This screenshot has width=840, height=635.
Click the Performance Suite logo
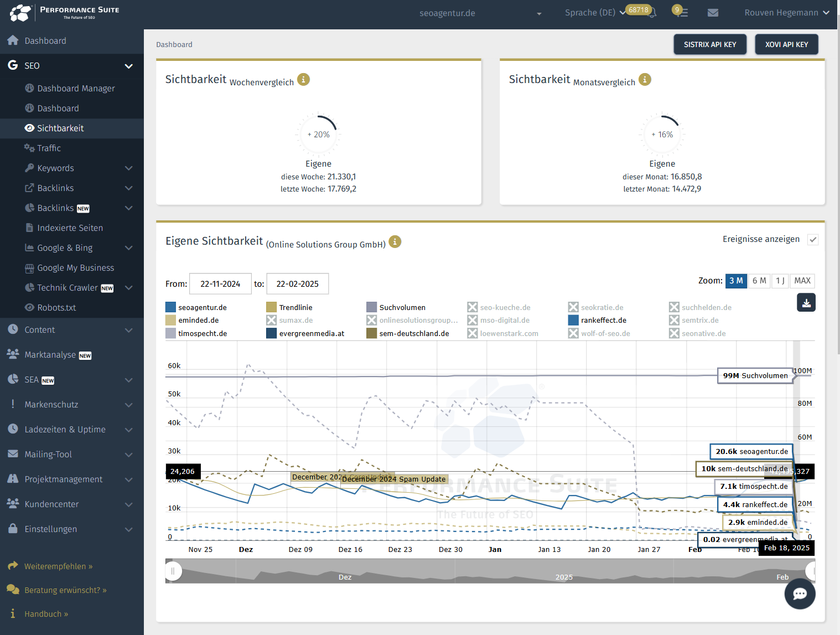[64, 12]
